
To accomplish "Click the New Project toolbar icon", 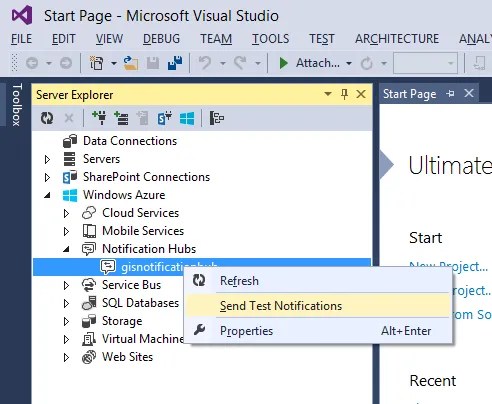I will pos(96,63).
